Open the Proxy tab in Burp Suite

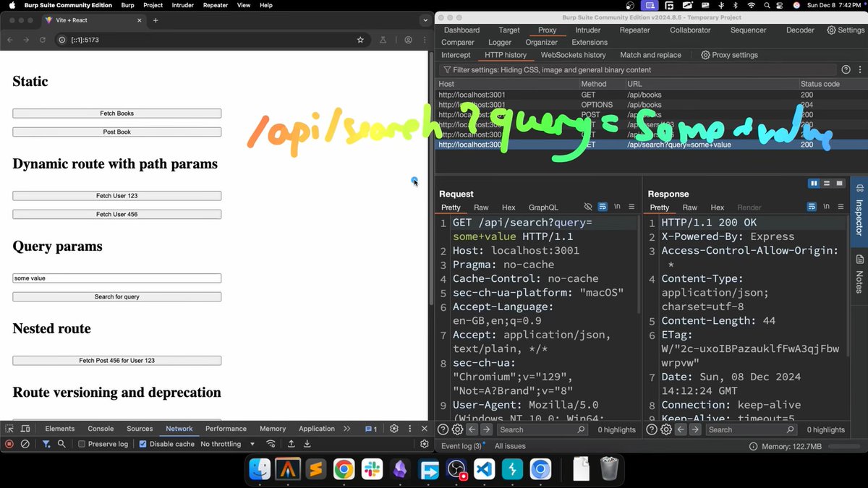(x=547, y=30)
